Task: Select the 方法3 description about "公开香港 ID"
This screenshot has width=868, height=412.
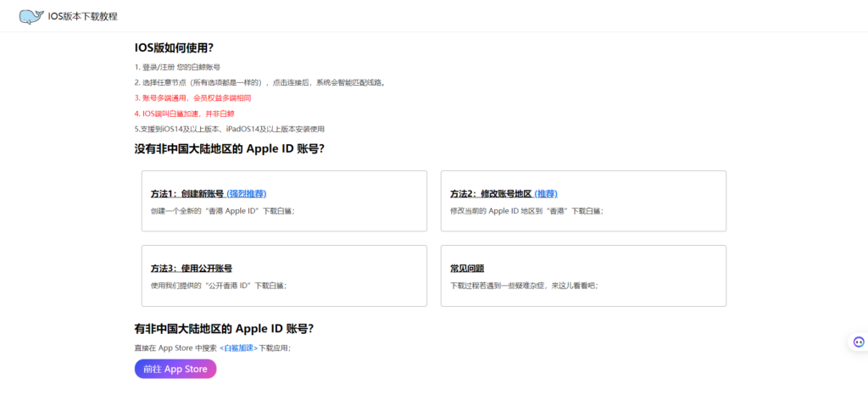Action: (x=218, y=286)
